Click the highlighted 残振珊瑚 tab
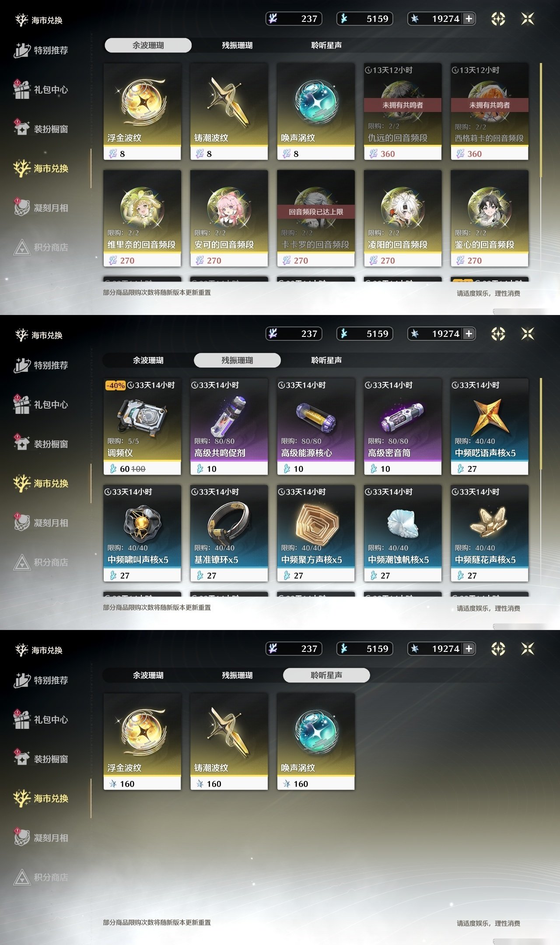The image size is (560, 945). [237, 360]
